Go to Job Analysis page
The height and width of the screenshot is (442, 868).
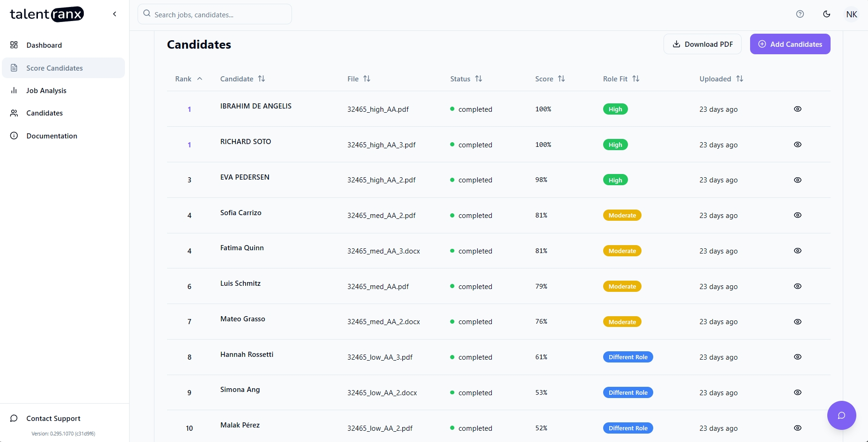(x=46, y=91)
